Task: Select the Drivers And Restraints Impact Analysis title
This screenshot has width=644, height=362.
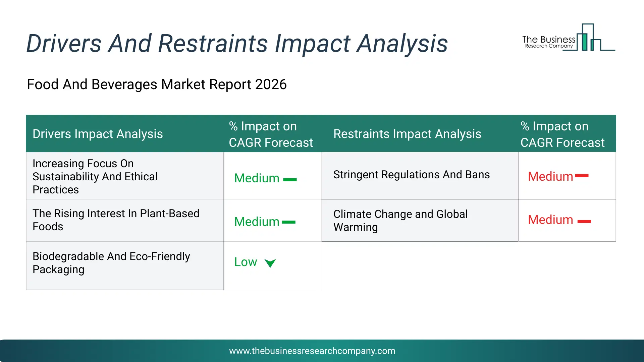Action: click(237, 44)
